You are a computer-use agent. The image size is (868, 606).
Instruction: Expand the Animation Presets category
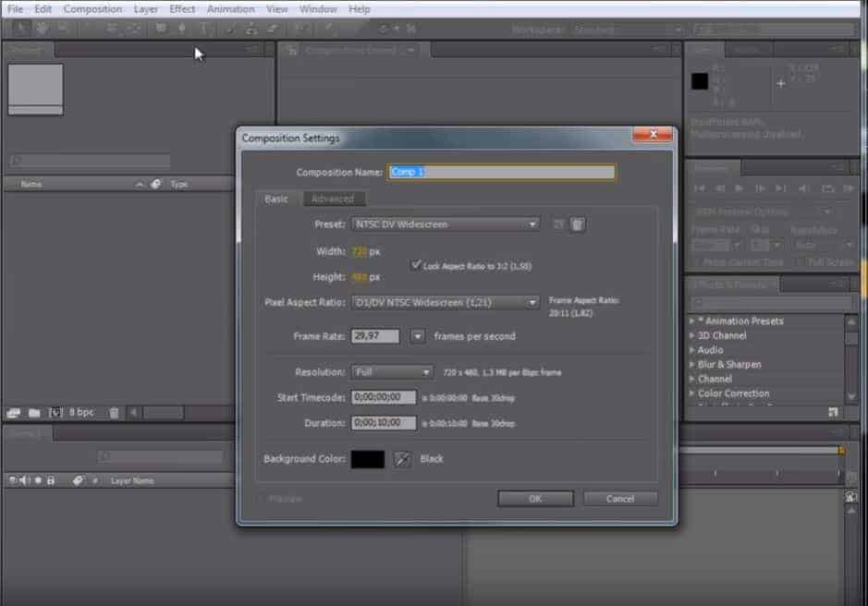point(692,321)
